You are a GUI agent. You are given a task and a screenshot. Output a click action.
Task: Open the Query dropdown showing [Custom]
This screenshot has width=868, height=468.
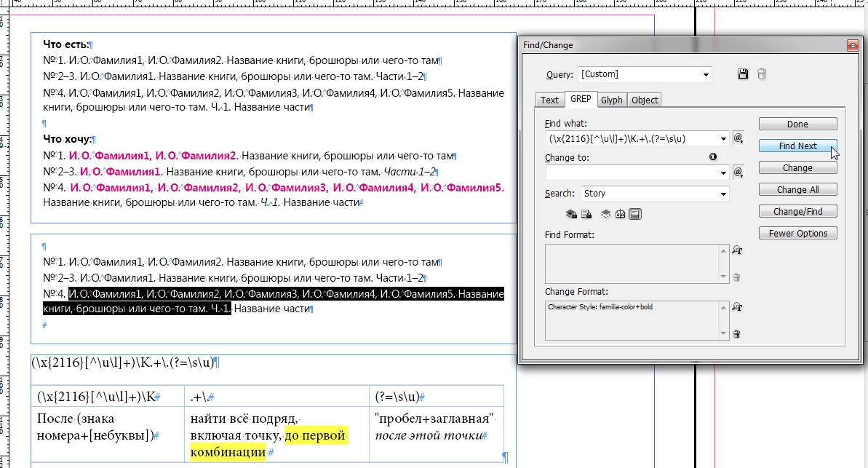(645, 74)
